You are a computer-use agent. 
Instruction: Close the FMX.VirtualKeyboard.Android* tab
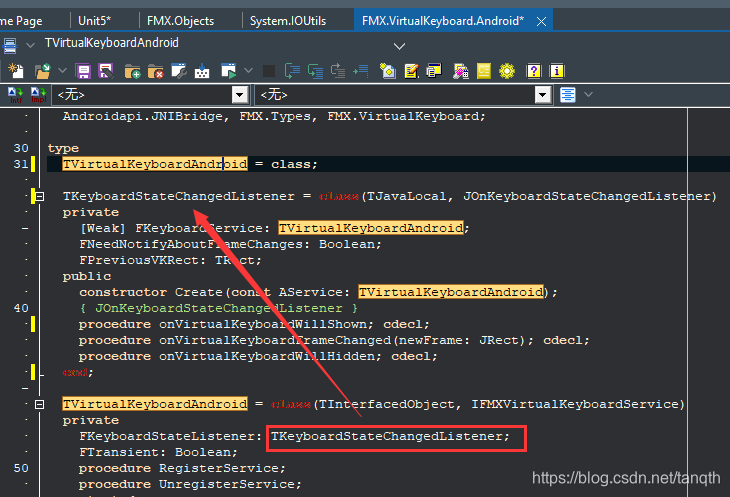[541, 21]
